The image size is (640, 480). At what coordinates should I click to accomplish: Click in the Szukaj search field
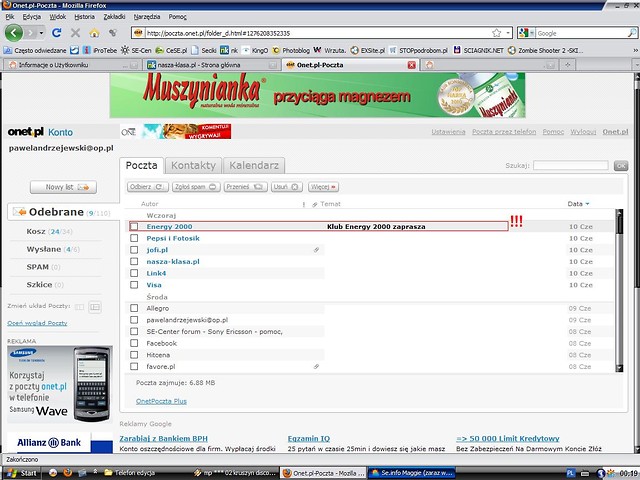571,165
